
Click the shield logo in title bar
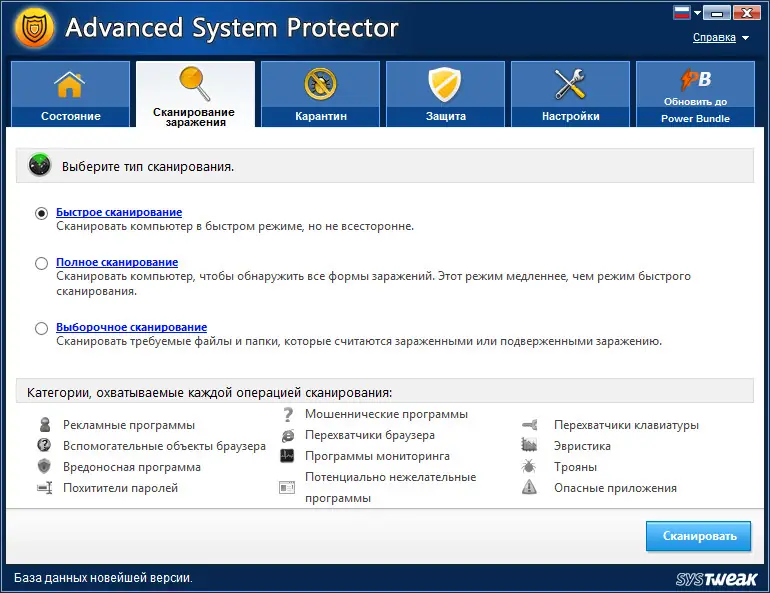pos(33,29)
